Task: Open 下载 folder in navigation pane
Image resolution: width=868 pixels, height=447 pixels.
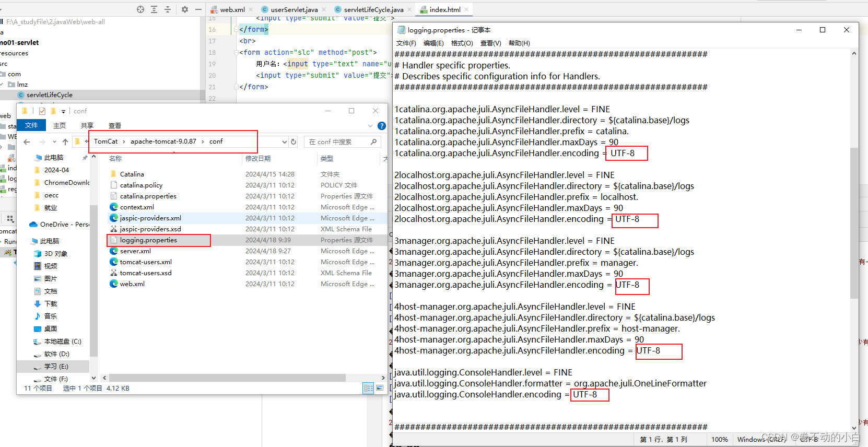Action: 46,303
